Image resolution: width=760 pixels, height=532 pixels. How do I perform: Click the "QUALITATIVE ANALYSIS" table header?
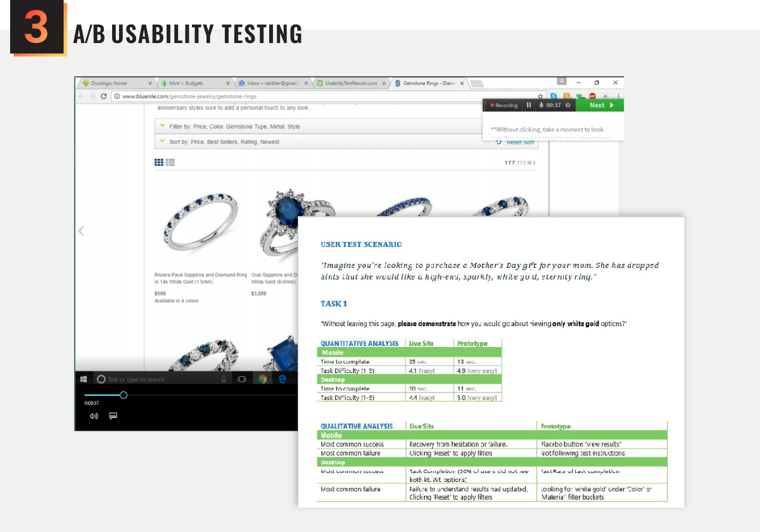coord(357,426)
